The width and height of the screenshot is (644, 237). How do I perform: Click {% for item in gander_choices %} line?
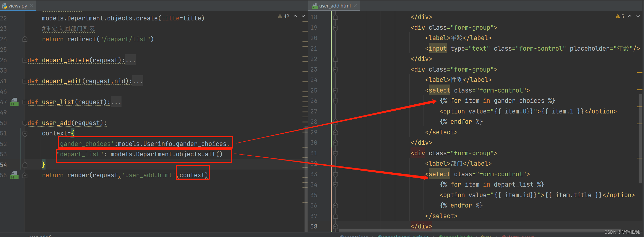click(497, 101)
